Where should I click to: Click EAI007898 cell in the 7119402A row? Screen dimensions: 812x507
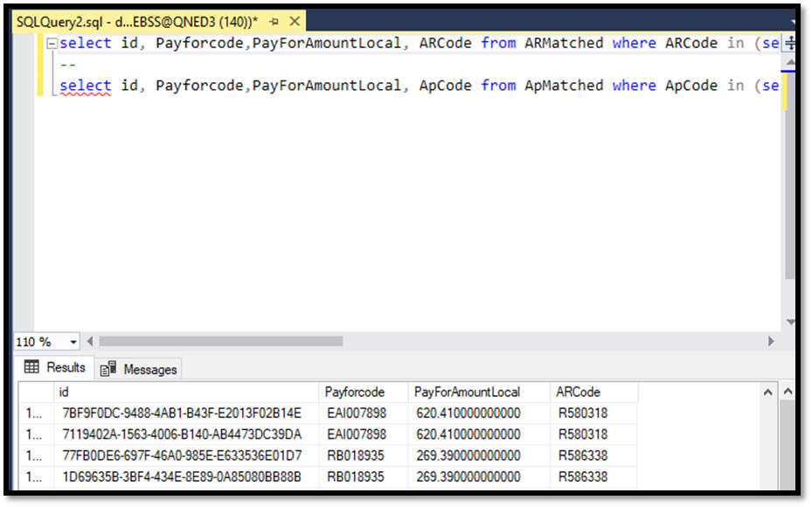tap(364, 434)
